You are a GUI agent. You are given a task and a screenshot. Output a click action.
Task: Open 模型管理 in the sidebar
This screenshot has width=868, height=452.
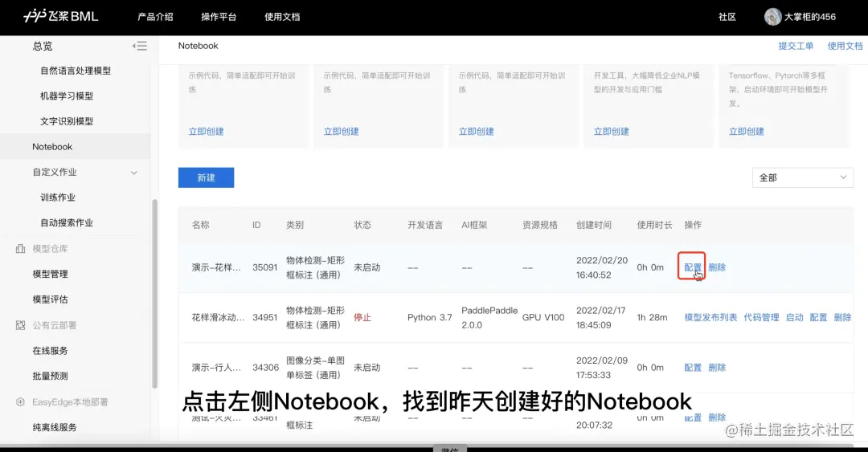[50, 274]
